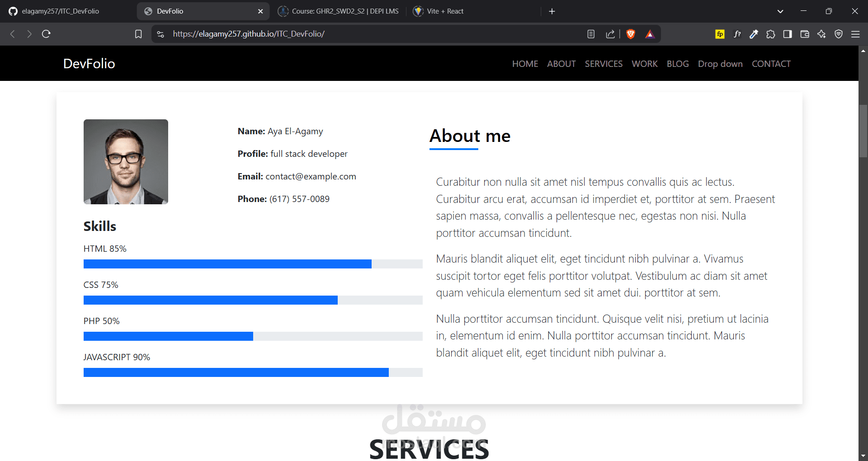Click the CSS 75% progress bar
Screen dimensions: 868x461
(253, 300)
